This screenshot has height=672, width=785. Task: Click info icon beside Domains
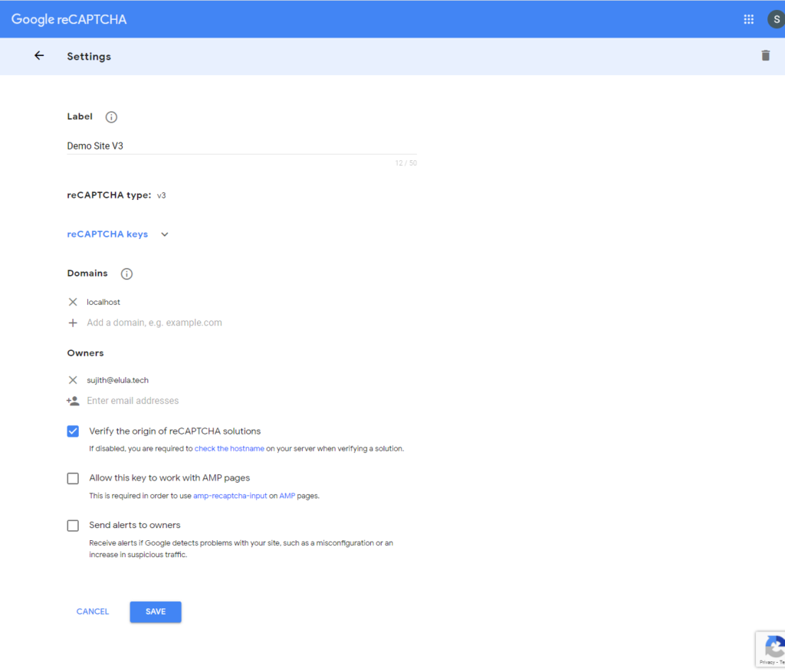[127, 274]
